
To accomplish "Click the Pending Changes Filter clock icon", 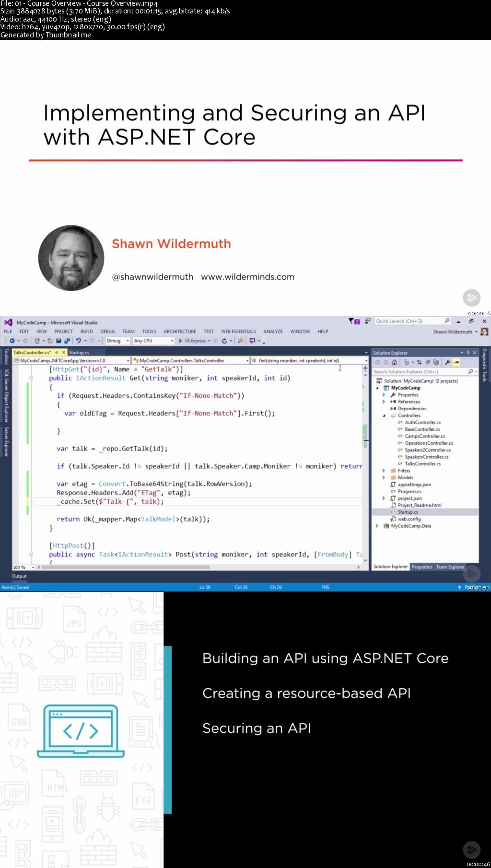I will tap(407, 362).
